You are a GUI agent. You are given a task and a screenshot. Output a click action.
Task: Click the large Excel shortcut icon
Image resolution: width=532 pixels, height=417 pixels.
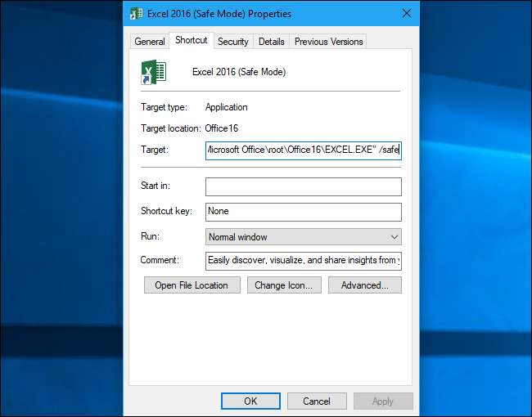tap(153, 72)
